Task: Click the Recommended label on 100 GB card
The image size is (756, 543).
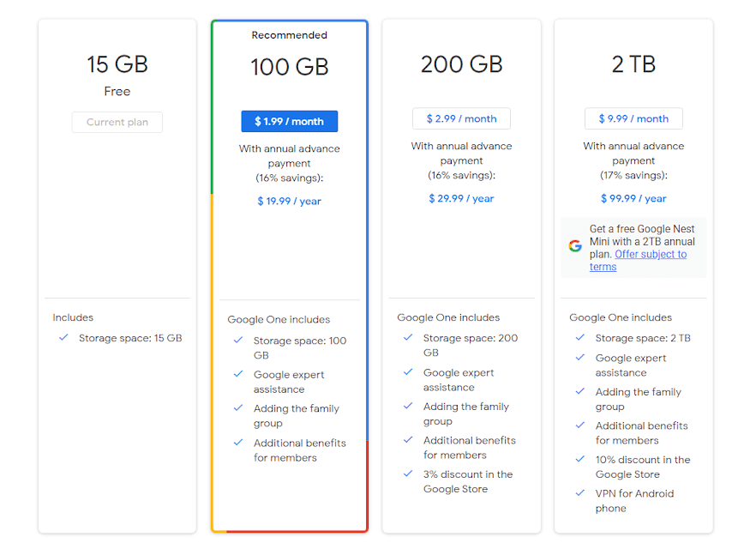Action: pos(290,35)
